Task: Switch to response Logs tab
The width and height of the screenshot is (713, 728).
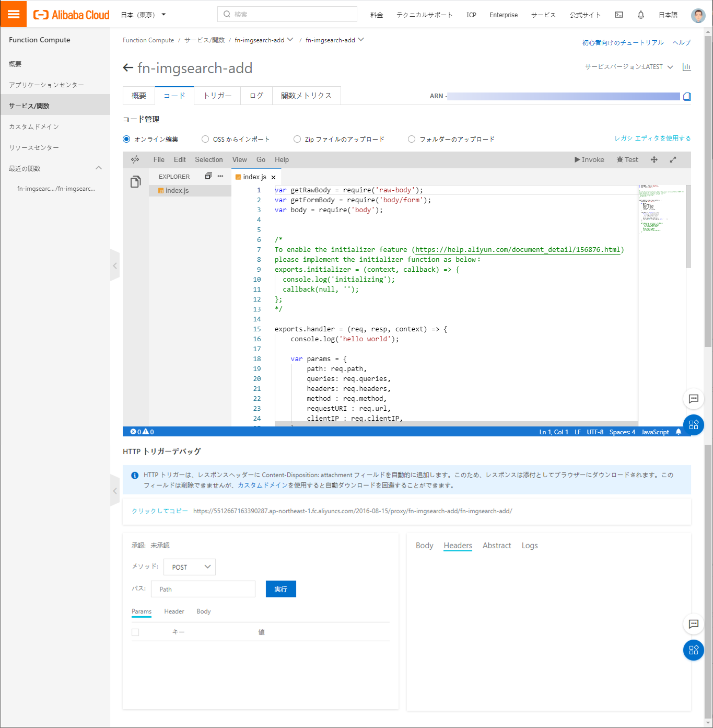Action: (529, 546)
